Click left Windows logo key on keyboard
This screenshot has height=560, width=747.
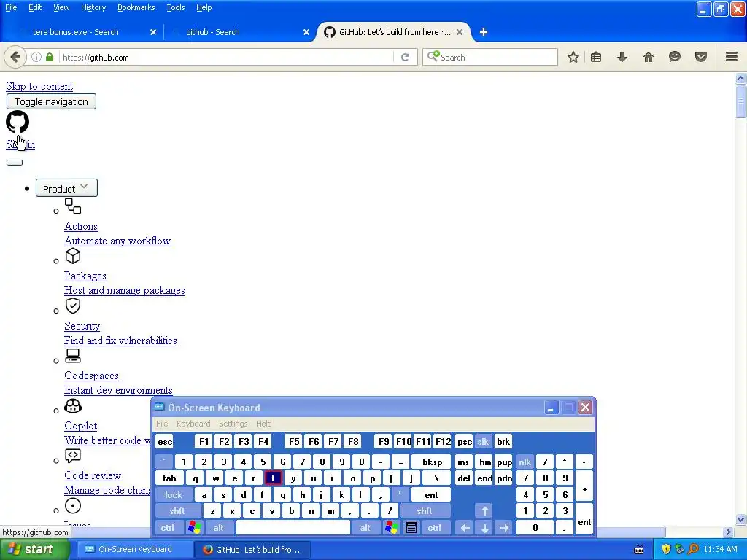[x=194, y=528]
